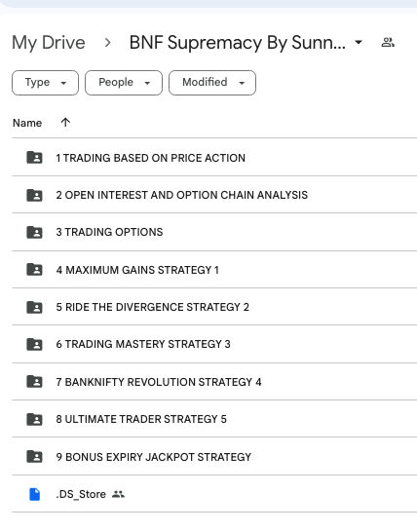
Task: Click folder icon beside 5 RIDE THE DIVERGENCE STRATEGY 2
Action: [x=34, y=307]
